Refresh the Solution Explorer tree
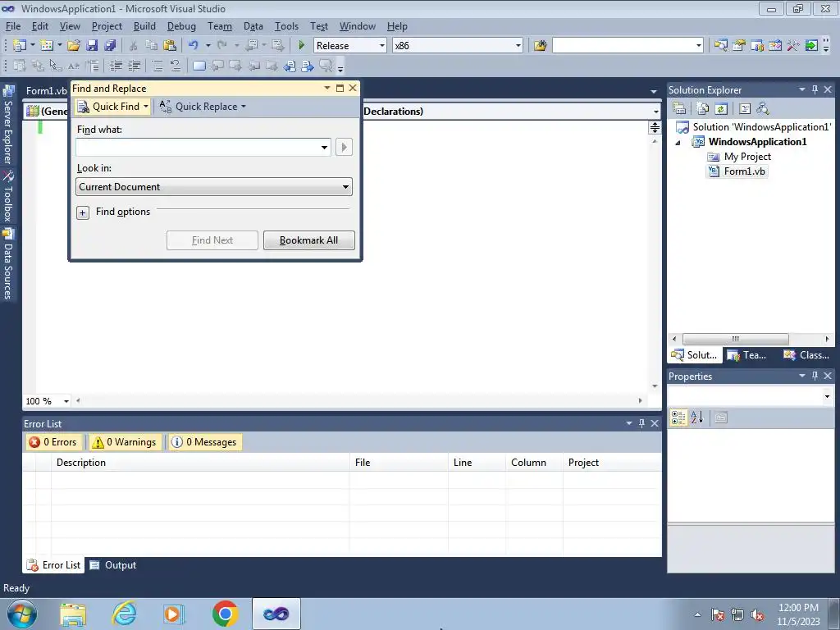This screenshot has height=630, width=840. 721,108
